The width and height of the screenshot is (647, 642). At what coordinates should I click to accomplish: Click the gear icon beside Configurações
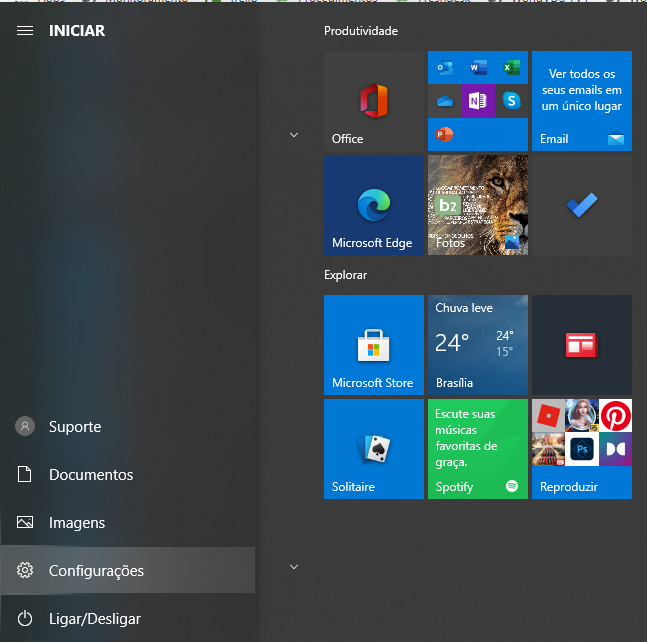click(25, 570)
